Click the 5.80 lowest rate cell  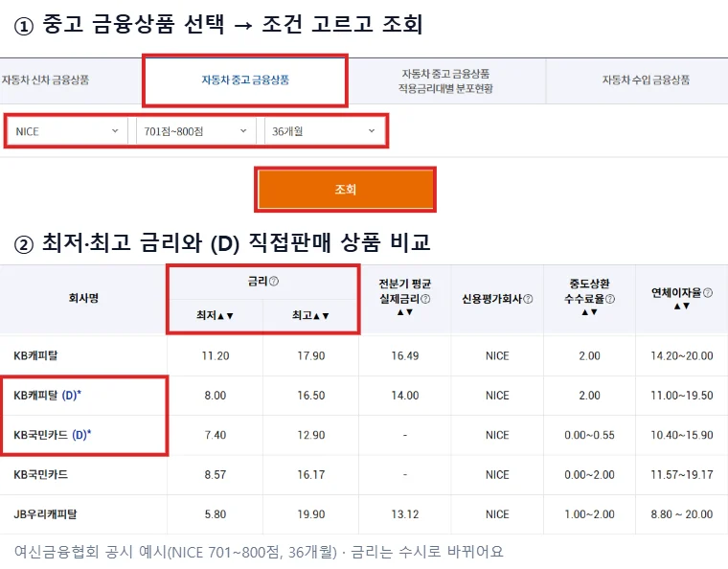click(x=216, y=514)
